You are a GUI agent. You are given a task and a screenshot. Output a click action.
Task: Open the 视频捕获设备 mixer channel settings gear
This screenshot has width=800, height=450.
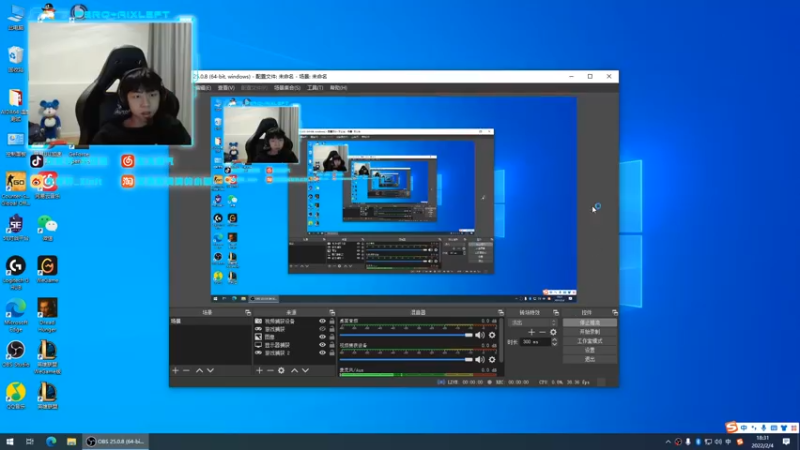click(x=492, y=360)
